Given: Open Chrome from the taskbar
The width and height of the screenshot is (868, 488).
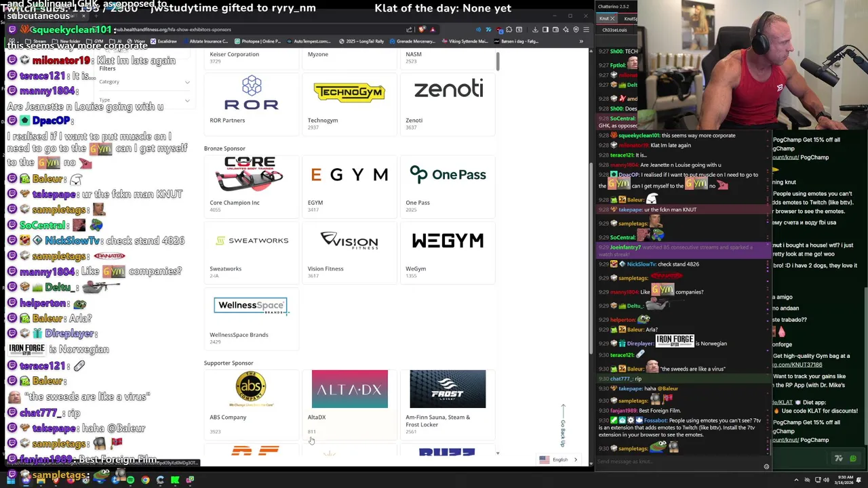Looking at the screenshot, I should [145, 480].
